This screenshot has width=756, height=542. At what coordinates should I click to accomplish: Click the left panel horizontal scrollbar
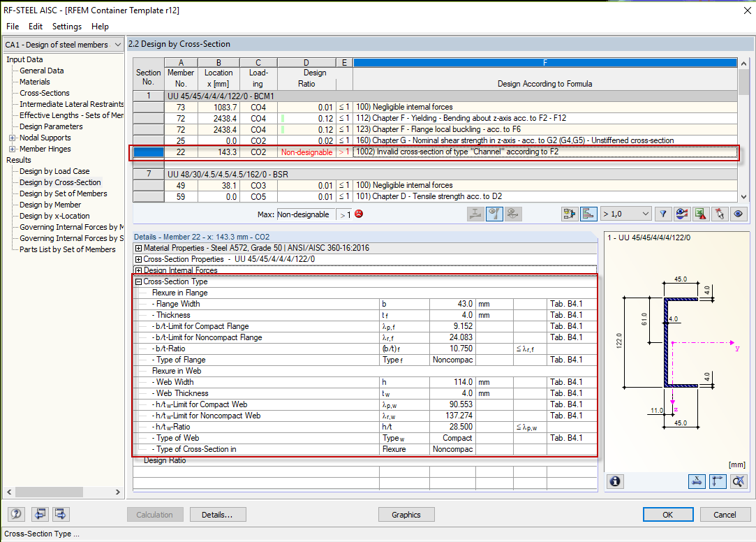(x=63, y=492)
